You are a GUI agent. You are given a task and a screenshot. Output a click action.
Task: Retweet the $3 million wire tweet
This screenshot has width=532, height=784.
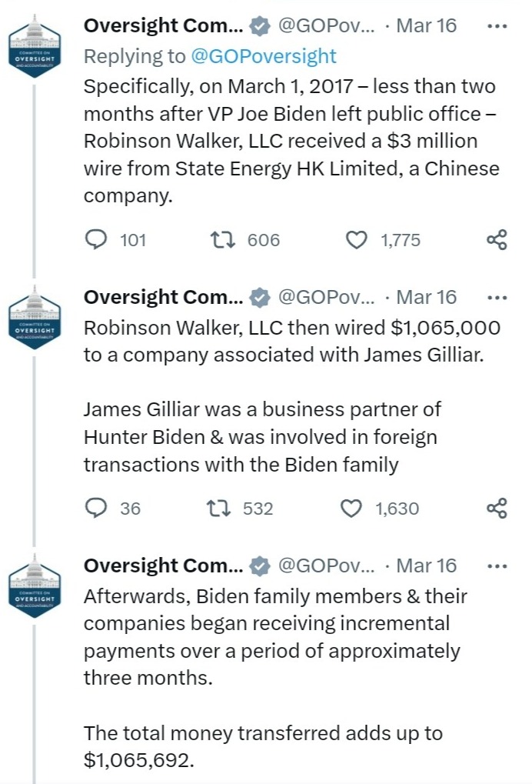(222, 240)
